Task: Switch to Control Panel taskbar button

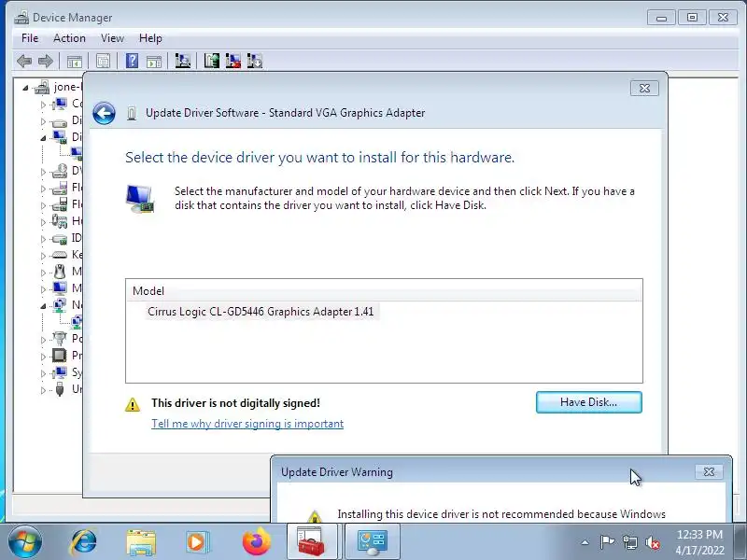Action: 372,541
